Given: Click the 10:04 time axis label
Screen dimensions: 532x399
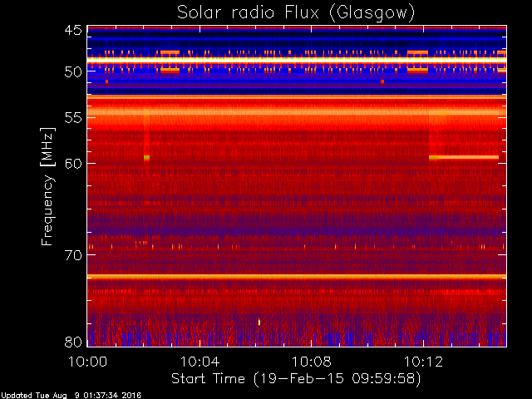Looking at the screenshot, I should 199,362.
